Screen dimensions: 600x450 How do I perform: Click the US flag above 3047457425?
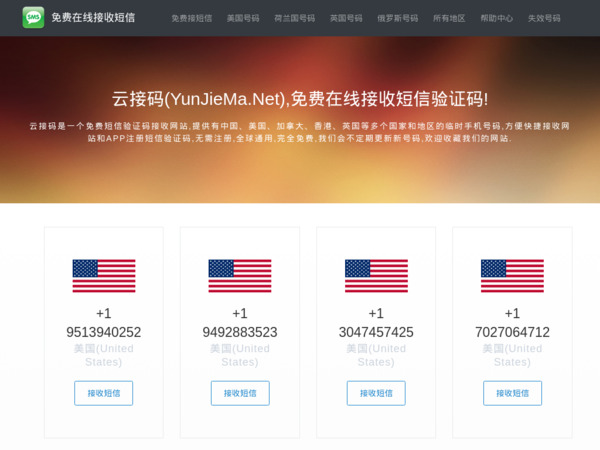pos(376,276)
